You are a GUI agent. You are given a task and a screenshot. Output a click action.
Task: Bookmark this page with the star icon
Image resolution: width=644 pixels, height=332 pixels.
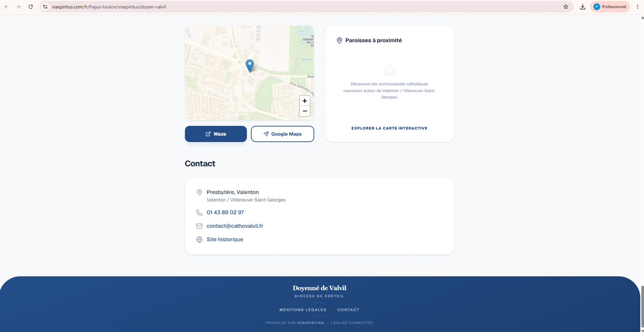click(566, 7)
